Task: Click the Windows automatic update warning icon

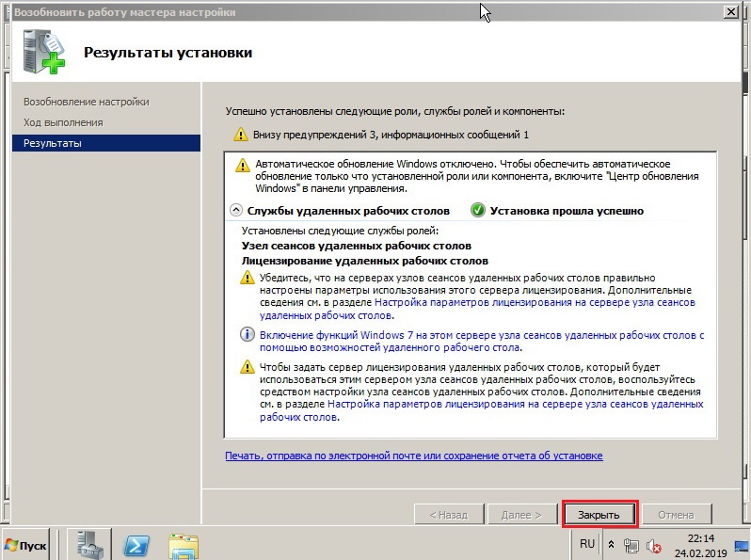Action: point(242,164)
